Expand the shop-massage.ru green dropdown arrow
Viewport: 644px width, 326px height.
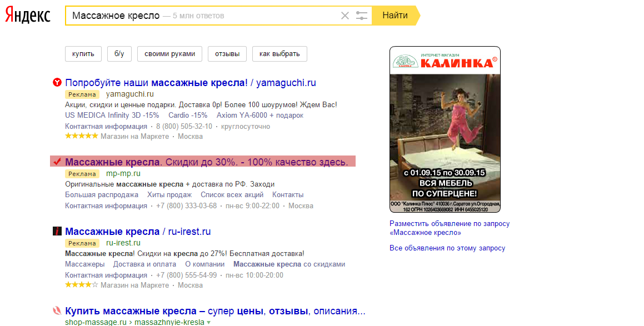(209, 322)
